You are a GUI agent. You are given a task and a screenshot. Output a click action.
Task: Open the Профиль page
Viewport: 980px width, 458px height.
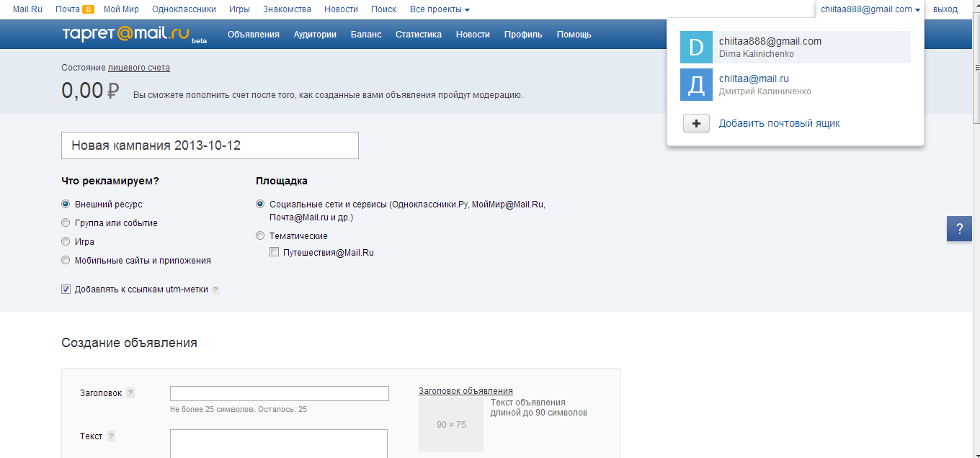coord(523,35)
